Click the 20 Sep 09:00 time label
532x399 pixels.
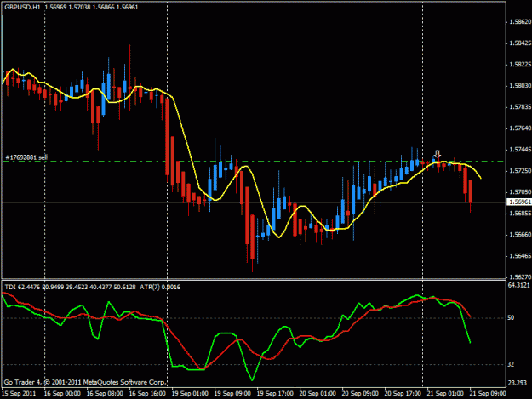360,394
